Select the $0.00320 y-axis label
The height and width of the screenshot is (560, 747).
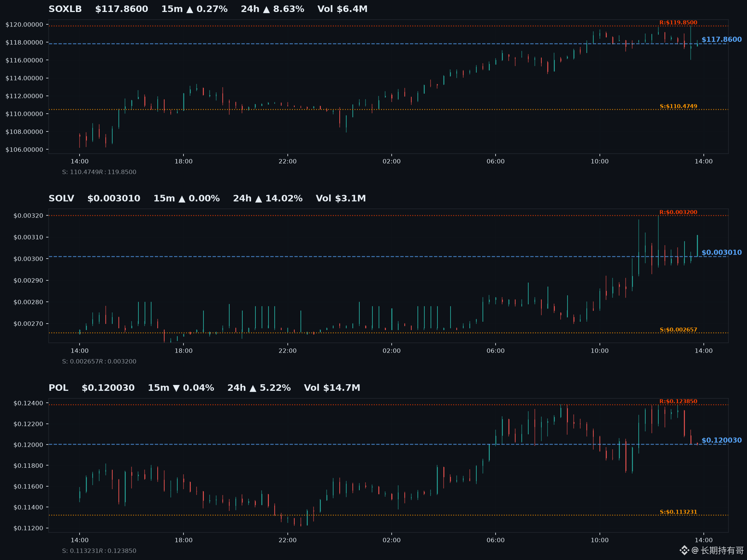pyautogui.click(x=28, y=216)
